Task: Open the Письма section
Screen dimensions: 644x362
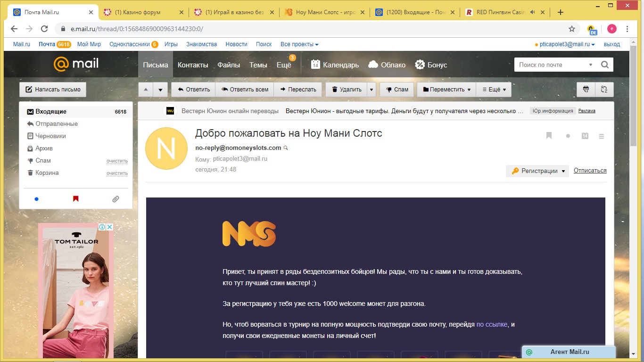Action: [156, 65]
